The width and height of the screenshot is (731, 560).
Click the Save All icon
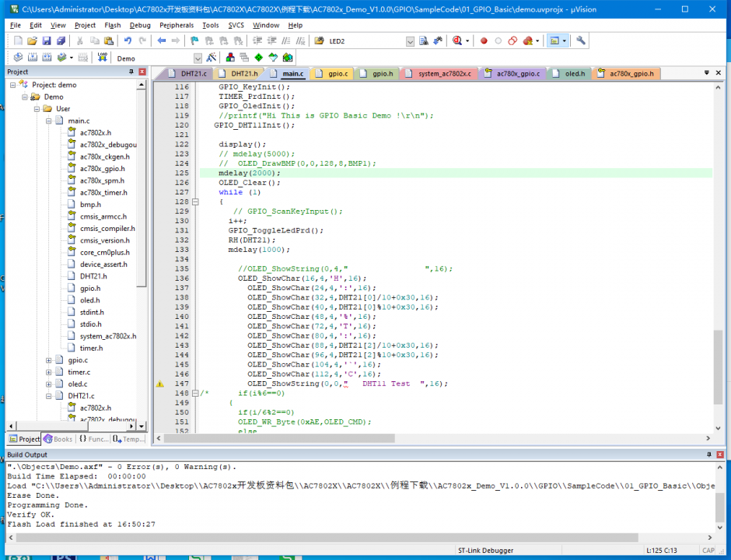61,41
